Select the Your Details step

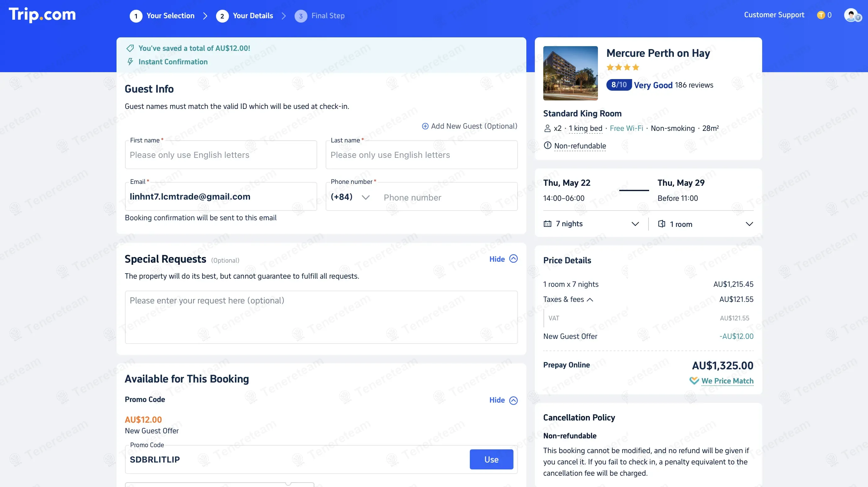point(253,16)
